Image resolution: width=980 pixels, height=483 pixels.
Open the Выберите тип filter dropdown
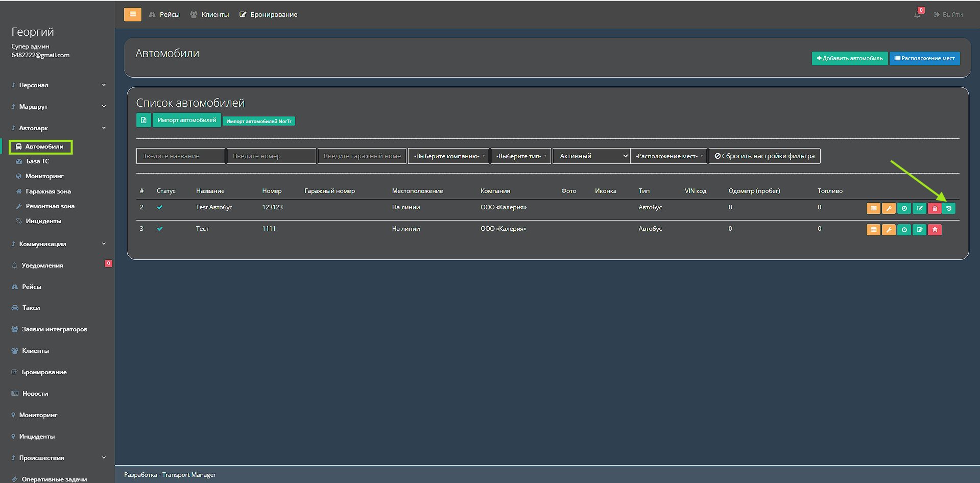click(x=521, y=156)
